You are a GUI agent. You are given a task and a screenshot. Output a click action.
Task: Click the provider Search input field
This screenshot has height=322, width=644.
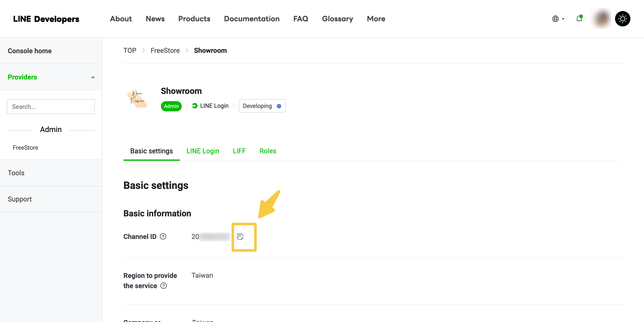point(51,106)
